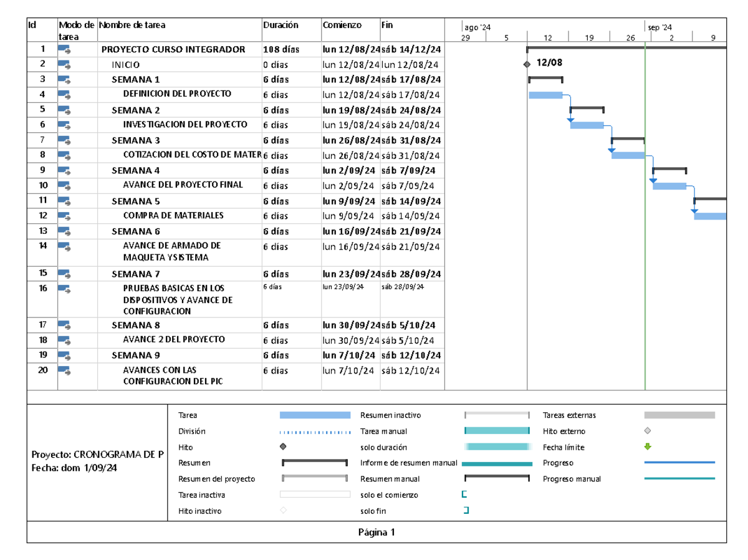Click the Id column header
748x560 pixels.
click(31, 26)
